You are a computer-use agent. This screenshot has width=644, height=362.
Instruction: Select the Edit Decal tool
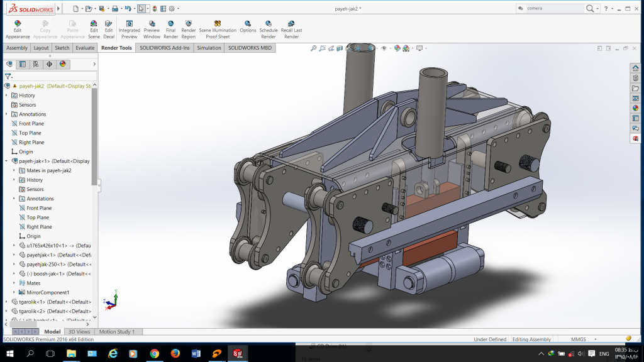coord(109,30)
